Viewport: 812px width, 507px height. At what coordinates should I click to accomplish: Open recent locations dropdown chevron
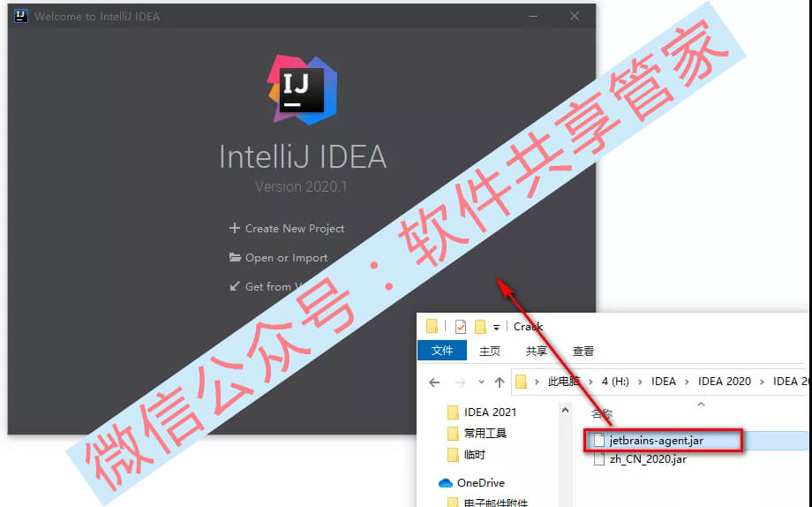tap(481, 382)
